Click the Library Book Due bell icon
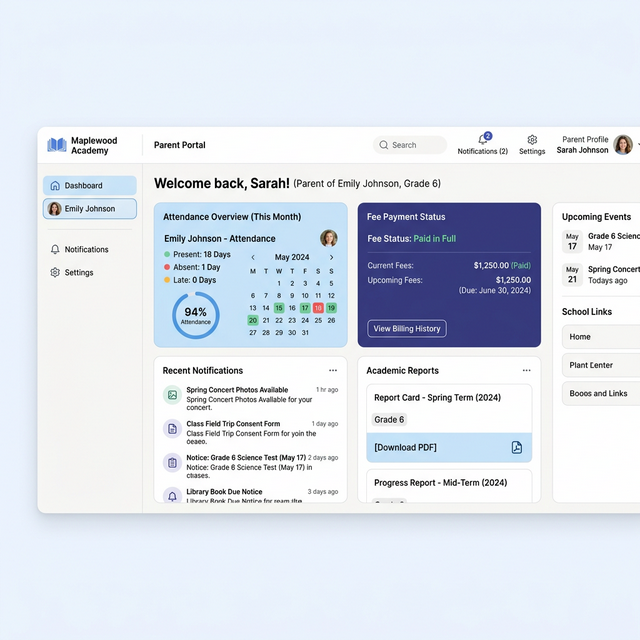The height and width of the screenshot is (640, 640). tap(172, 496)
